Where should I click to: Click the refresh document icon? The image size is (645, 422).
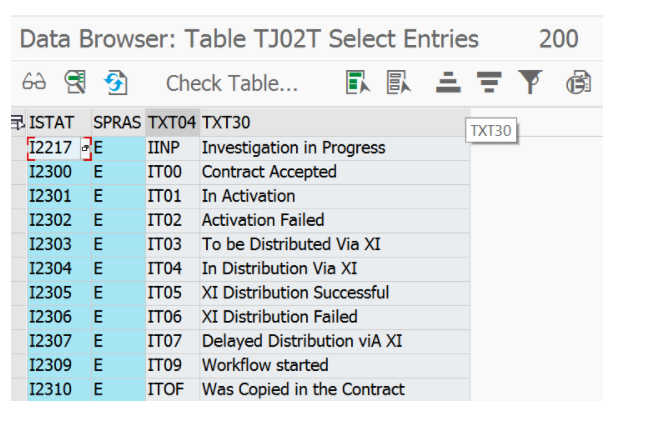tap(116, 82)
